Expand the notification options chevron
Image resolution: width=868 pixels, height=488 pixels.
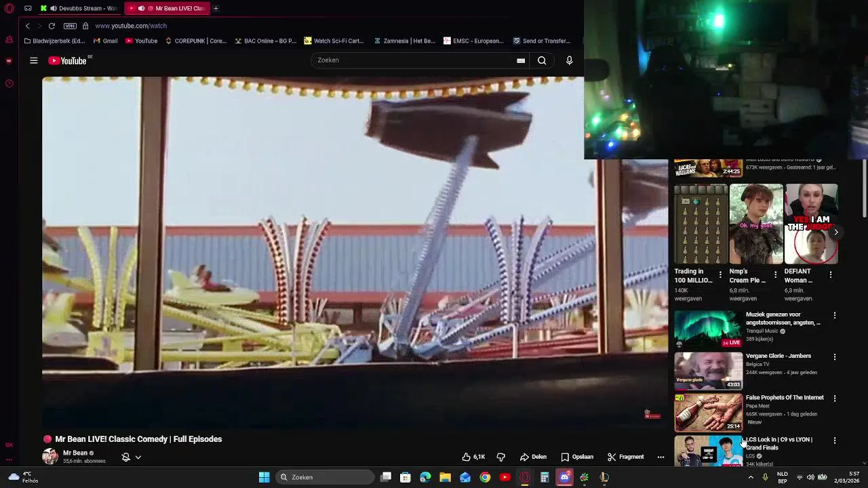pos(138,457)
